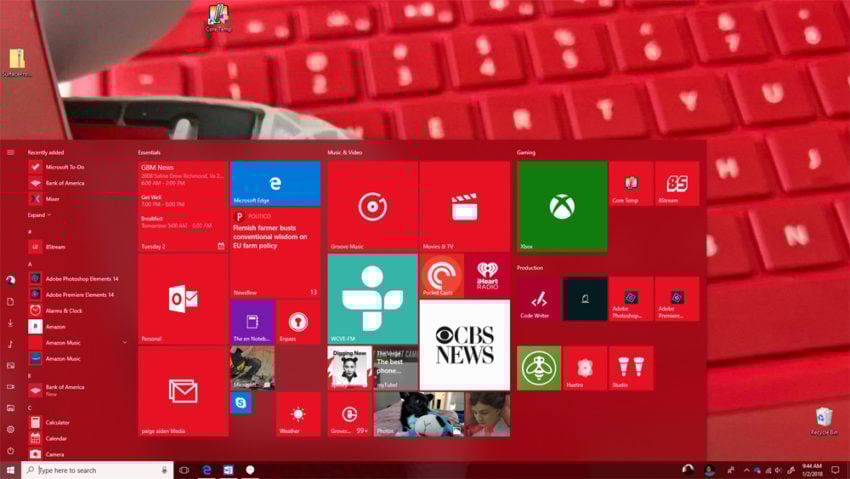Launch Groove Music tile
This screenshot has height=479, width=850.
(x=372, y=206)
